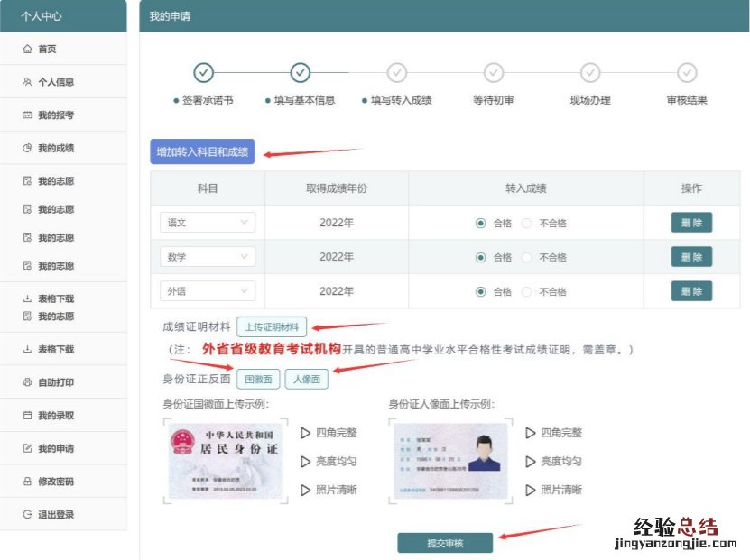Select 不合格 radio for 语文 row
The width and height of the screenshot is (750, 560).
527,223
